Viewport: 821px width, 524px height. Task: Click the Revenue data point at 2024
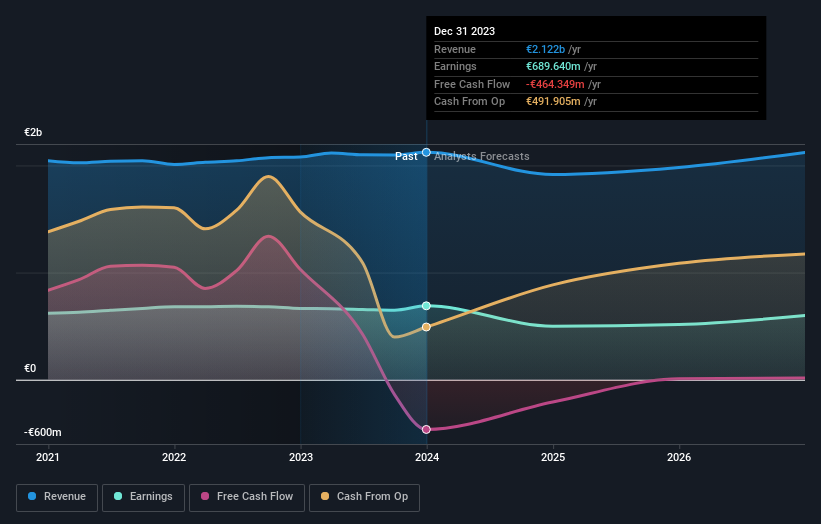pyautogui.click(x=426, y=152)
